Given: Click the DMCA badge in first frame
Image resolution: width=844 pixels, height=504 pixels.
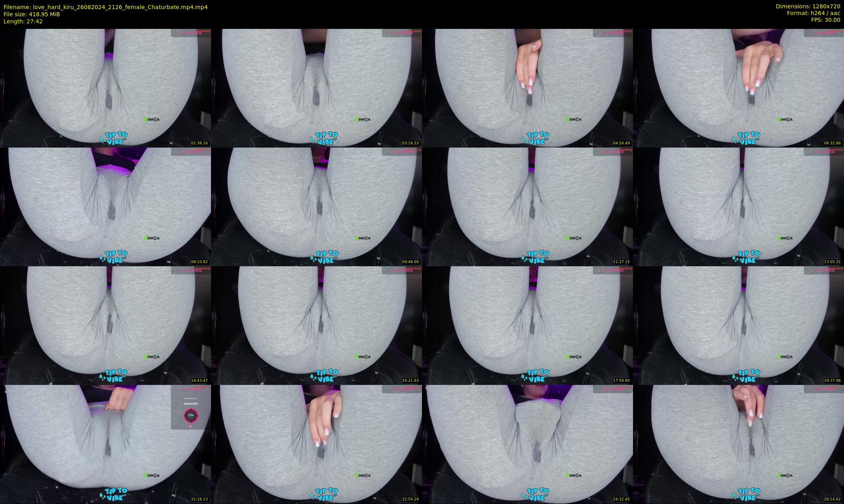Looking at the screenshot, I should click(152, 119).
